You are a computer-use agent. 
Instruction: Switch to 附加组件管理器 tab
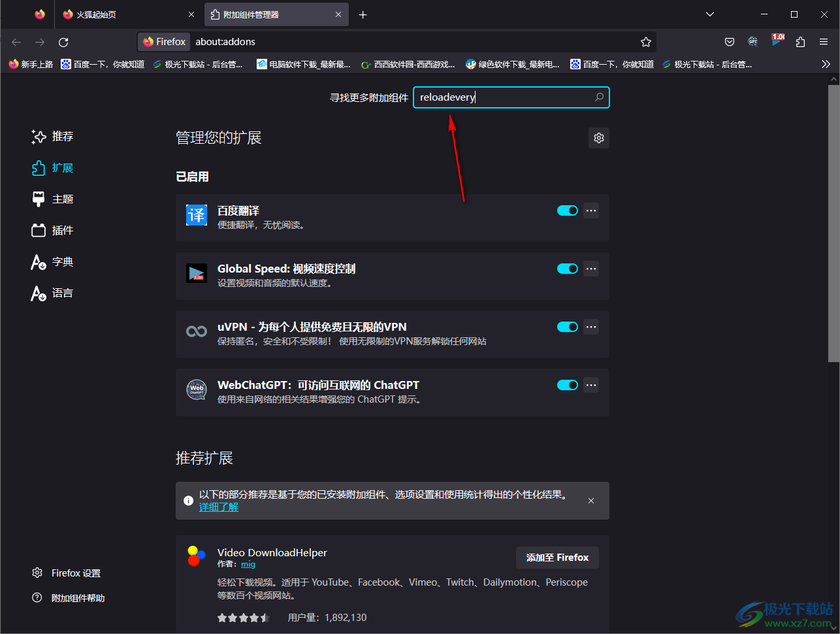click(x=276, y=14)
